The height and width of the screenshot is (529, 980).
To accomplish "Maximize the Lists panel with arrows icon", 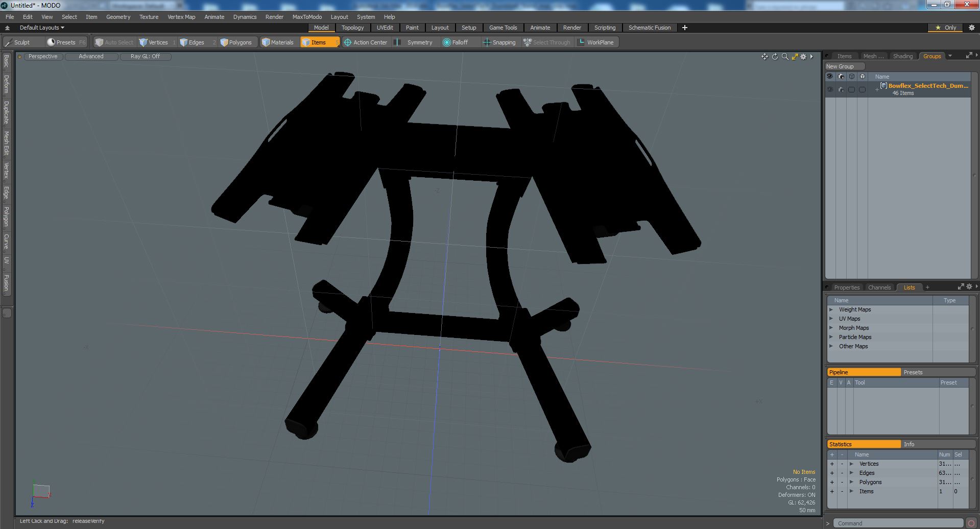I will pos(961,287).
